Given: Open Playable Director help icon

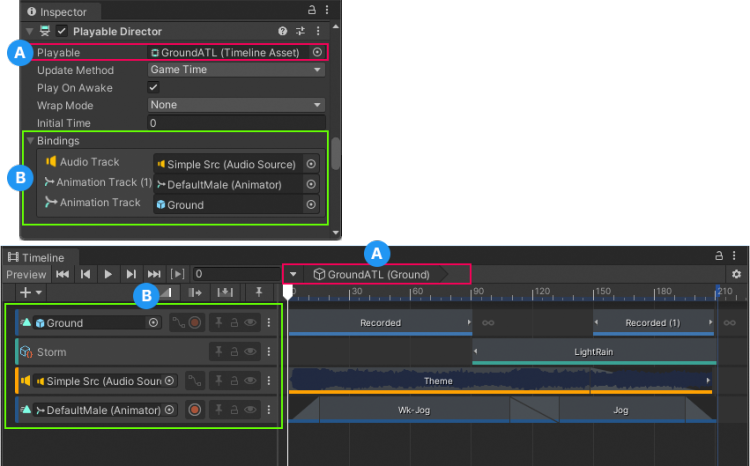Looking at the screenshot, I should click(284, 31).
